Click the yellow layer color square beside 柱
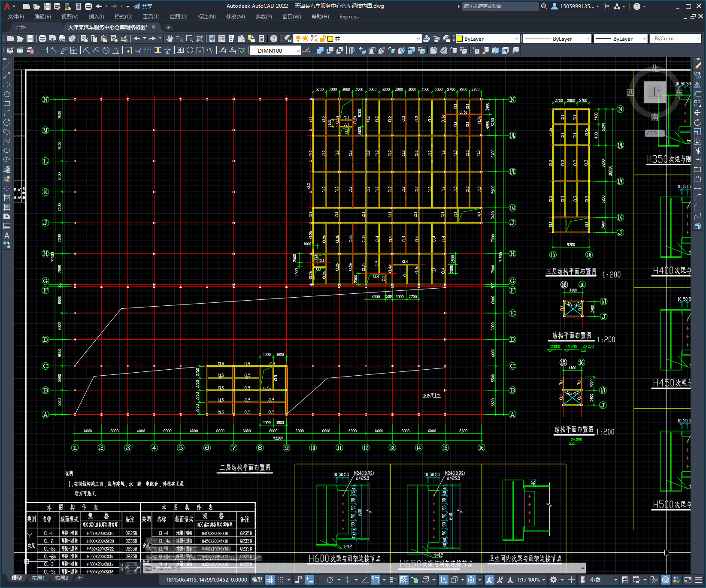This screenshot has width=706, height=588. pyautogui.click(x=330, y=39)
